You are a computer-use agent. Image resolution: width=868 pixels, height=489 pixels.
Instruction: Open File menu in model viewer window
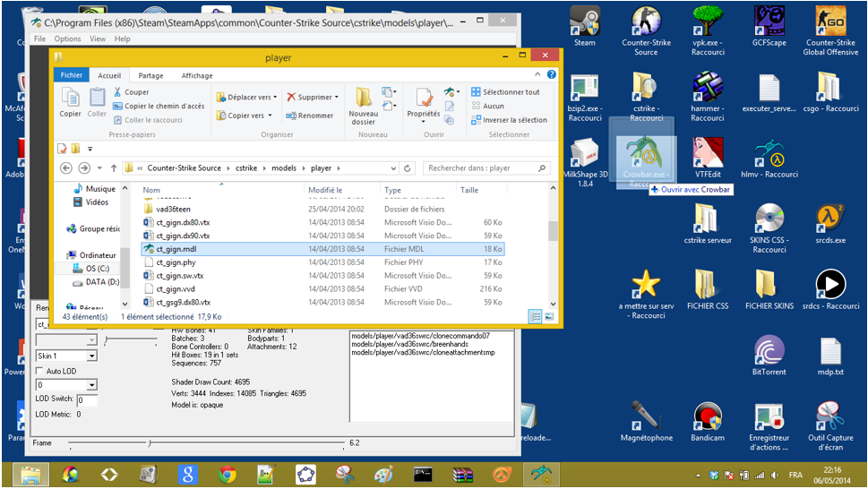click(39, 39)
